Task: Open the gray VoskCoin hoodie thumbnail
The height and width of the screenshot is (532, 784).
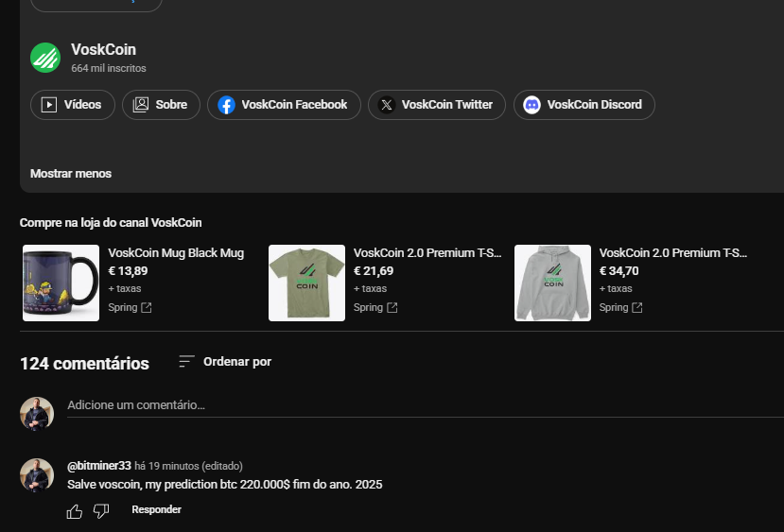Action: point(552,283)
